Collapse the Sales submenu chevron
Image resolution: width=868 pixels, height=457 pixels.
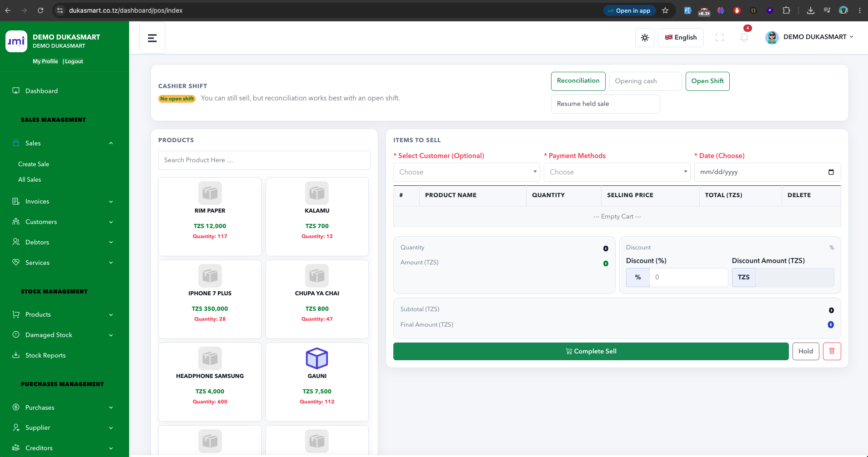tap(111, 143)
